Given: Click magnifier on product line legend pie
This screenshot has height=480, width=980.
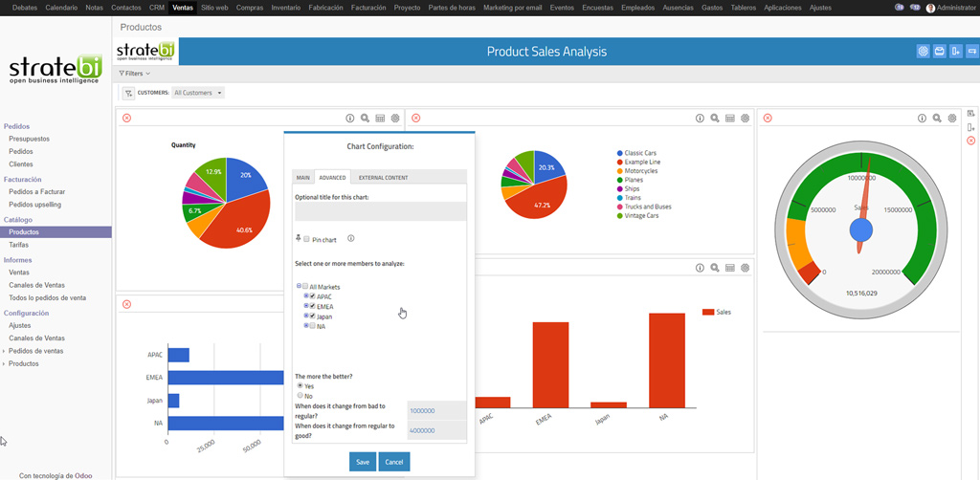Looking at the screenshot, I should point(714,118).
